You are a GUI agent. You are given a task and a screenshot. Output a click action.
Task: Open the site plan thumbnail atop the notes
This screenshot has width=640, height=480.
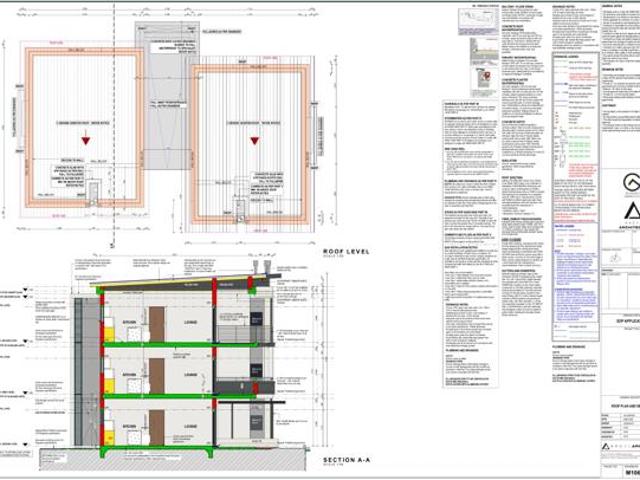pyautogui.click(x=478, y=21)
